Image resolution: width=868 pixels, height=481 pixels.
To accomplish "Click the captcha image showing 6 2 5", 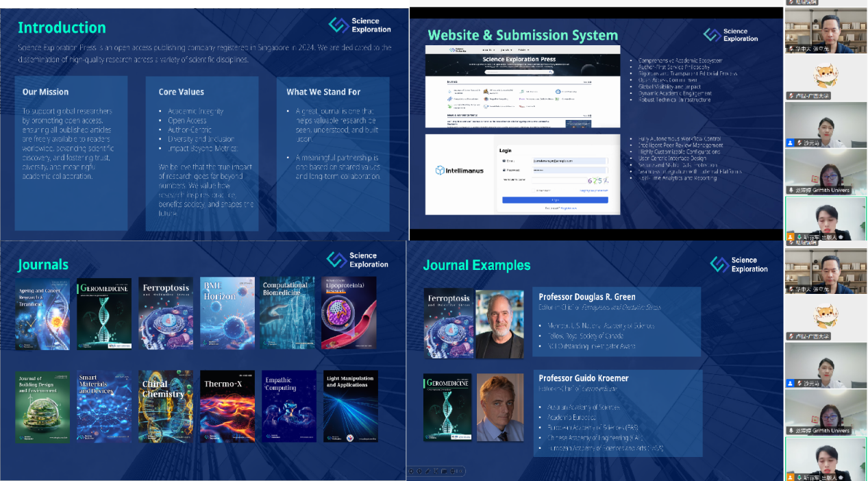I will coord(598,180).
